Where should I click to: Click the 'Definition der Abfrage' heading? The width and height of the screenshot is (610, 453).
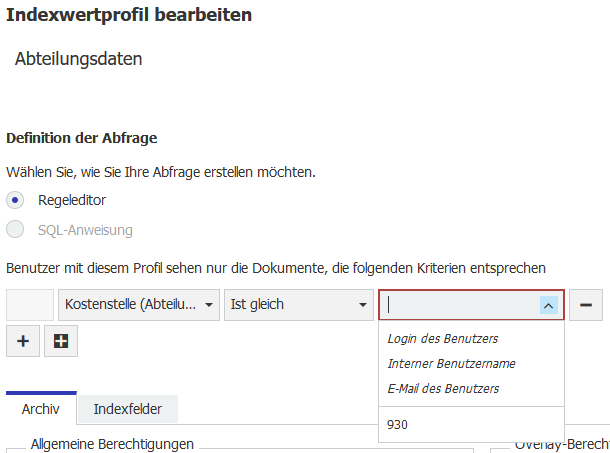point(82,138)
